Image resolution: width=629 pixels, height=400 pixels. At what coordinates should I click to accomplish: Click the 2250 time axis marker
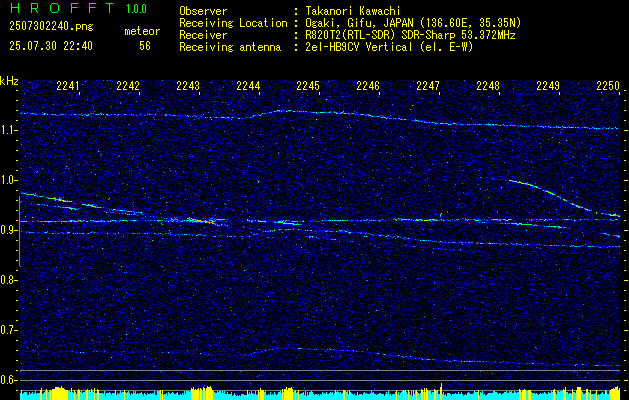click(608, 86)
